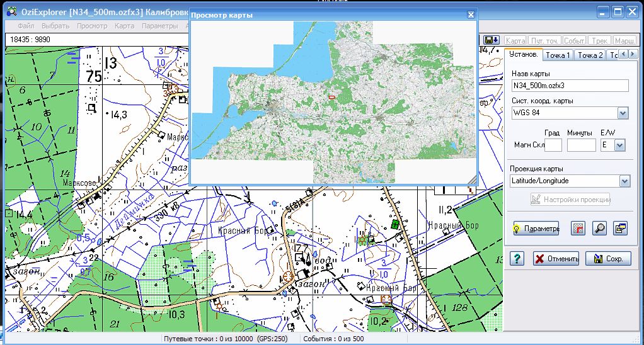Click the Путевые точки status bar entry

226,339
